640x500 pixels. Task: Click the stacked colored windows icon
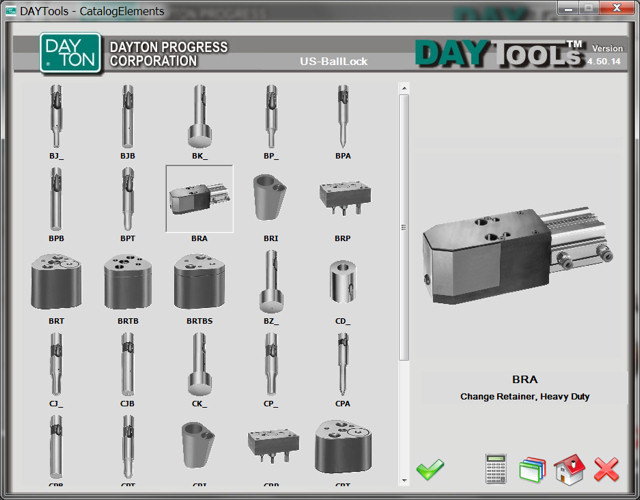pyautogui.click(x=532, y=469)
